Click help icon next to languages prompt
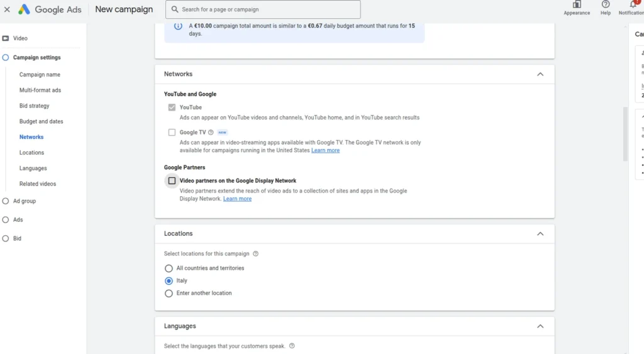Viewport: 644px width, 354px height. 292,346
